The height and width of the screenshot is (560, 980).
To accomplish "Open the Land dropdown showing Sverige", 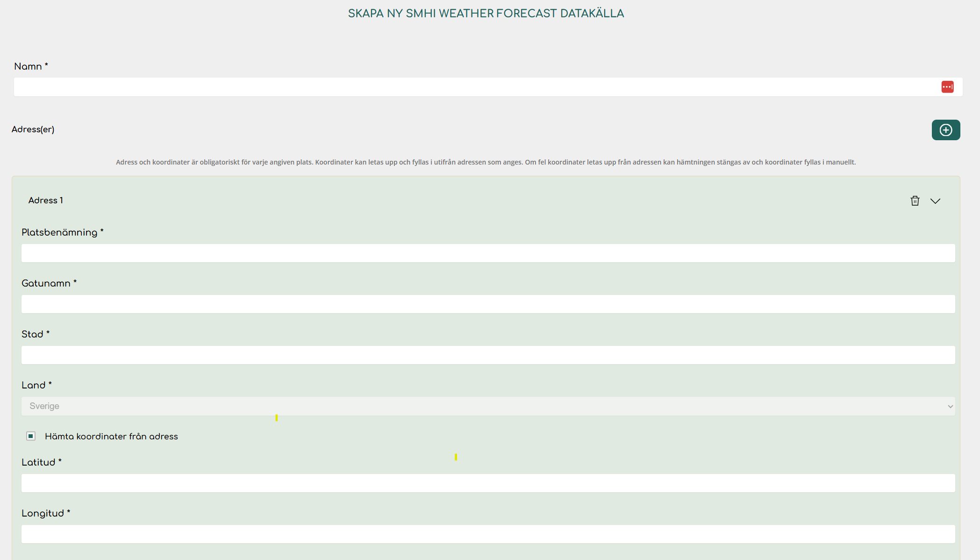I will [x=488, y=406].
